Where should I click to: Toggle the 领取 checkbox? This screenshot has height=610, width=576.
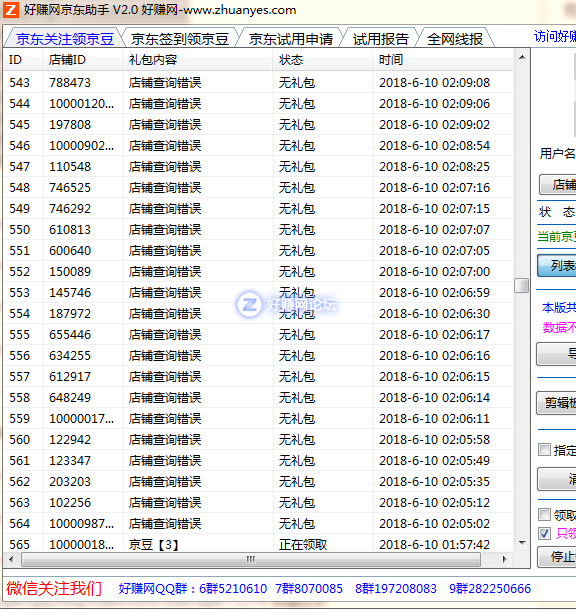tap(544, 514)
